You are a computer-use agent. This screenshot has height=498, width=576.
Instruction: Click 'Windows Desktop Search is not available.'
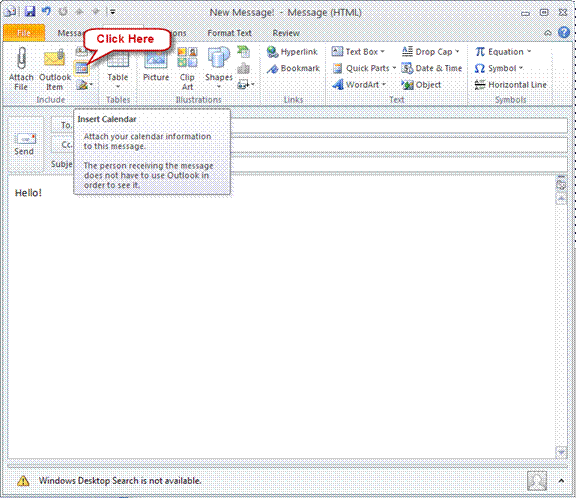(120, 480)
